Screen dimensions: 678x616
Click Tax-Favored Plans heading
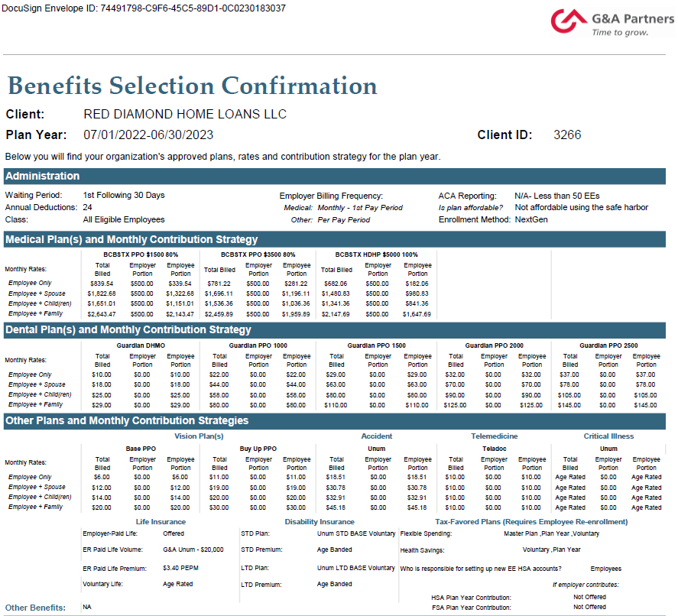click(x=531, y=522)
